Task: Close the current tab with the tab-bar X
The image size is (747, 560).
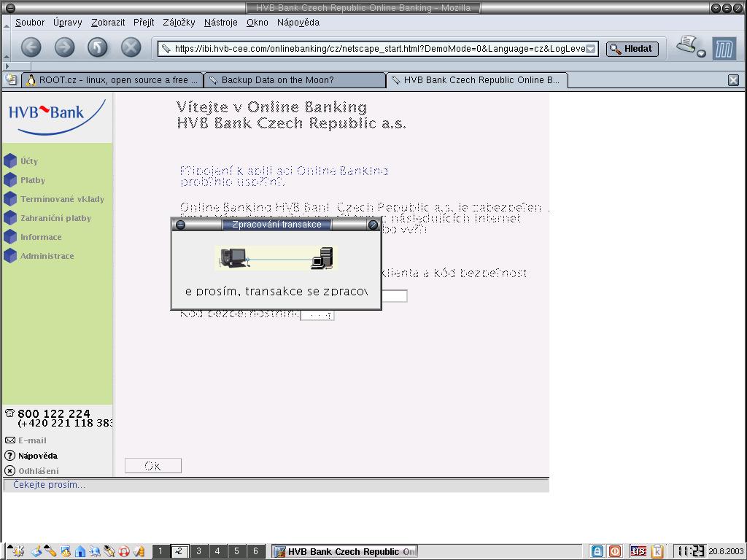Action: (x=734, y=80)
